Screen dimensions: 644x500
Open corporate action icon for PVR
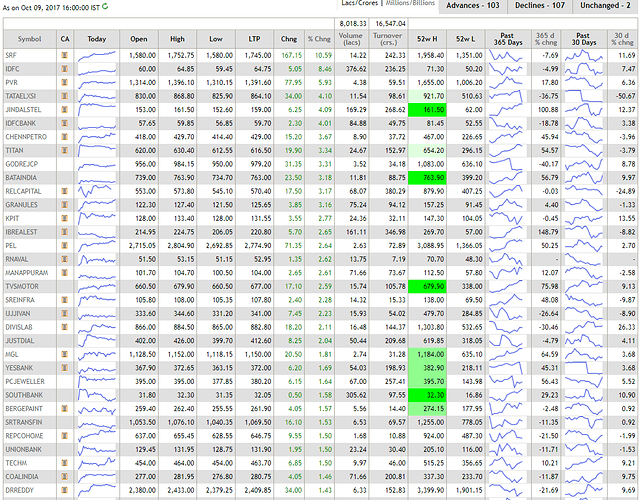pos(64,82)
